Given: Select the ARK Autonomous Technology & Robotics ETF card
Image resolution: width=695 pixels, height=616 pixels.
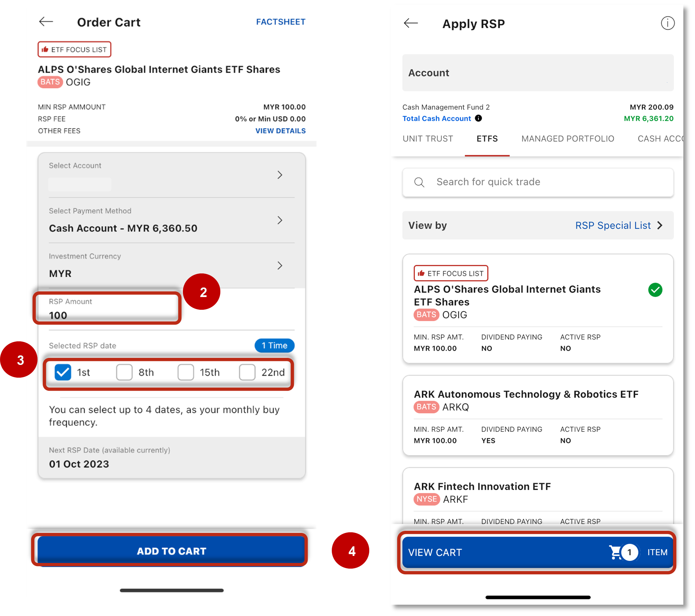Looking at the screenshot, I should coord(538,416).
